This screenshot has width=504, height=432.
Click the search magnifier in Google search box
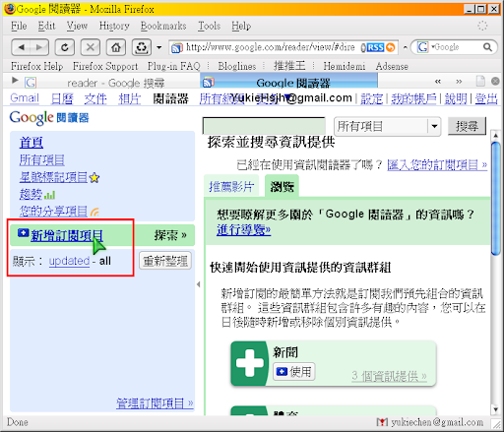[487, 47]
